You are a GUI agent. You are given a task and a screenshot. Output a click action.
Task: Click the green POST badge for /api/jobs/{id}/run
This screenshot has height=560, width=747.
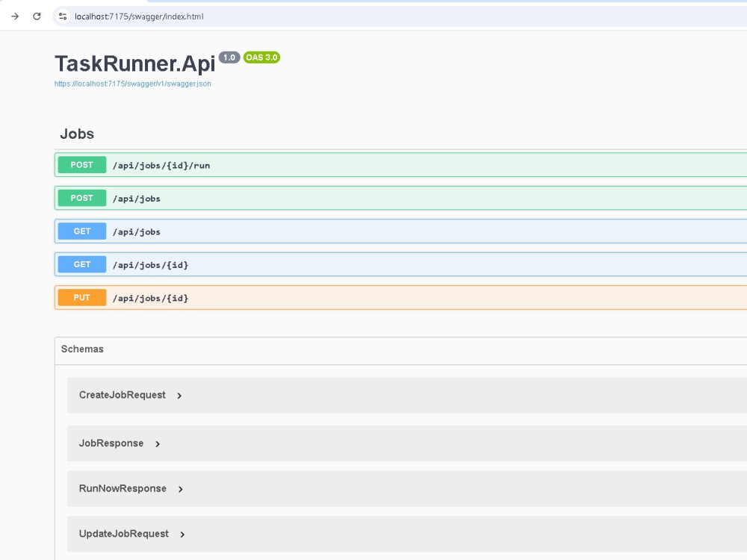[x=82, y=165]
